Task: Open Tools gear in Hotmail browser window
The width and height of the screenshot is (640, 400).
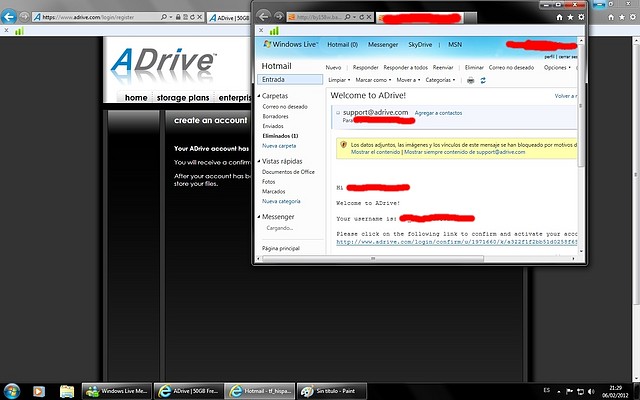Action: pos(581,17)
